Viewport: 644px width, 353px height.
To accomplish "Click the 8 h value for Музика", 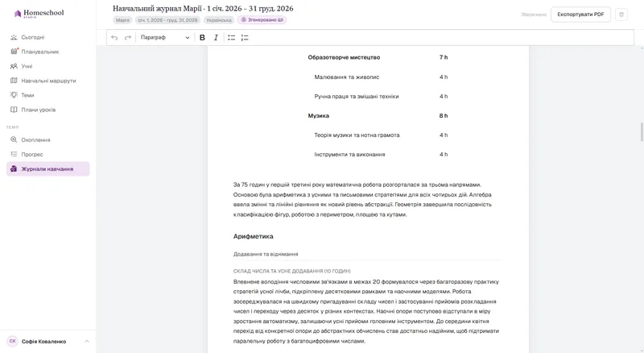I will 444,115.
